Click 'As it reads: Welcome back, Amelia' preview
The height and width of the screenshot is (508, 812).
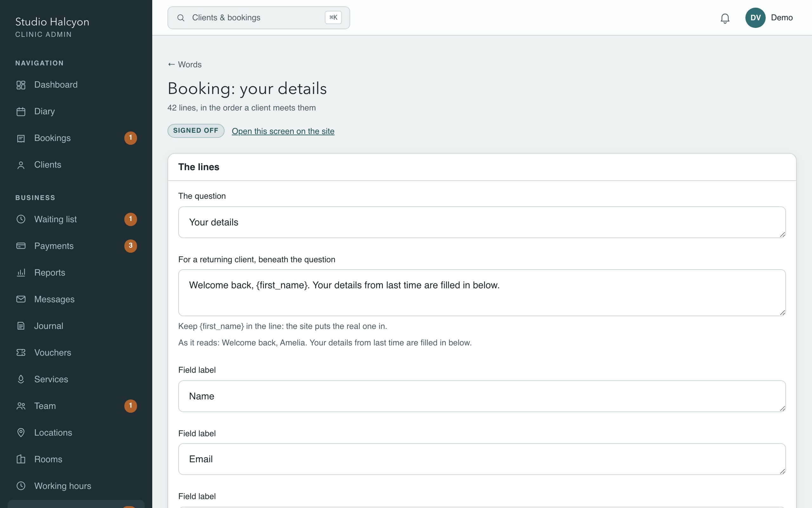(x=325, y=343)
